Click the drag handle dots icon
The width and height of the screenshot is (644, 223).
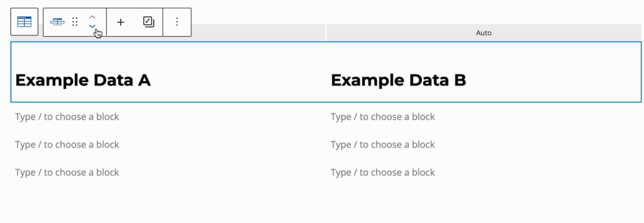pyautogui.click(x=75, y=22)
